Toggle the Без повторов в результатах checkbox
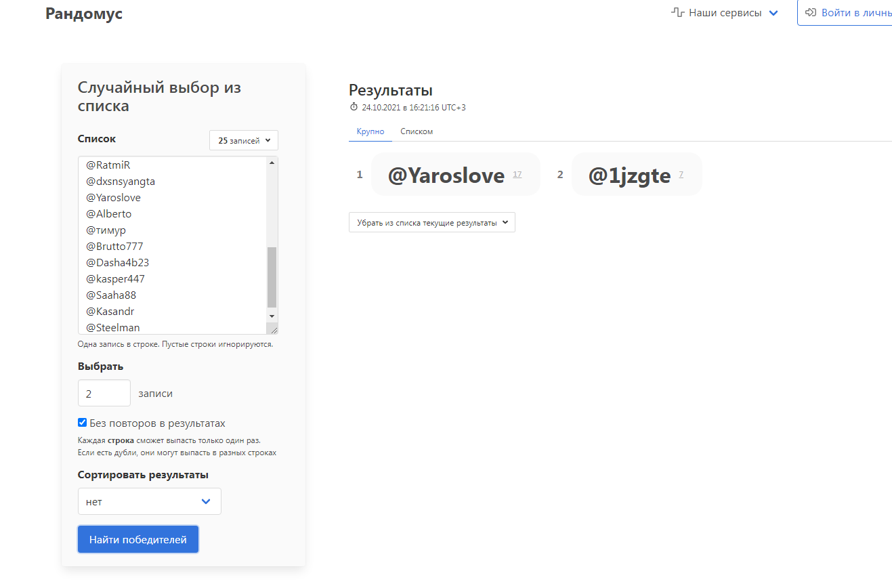 [x=83, y=423]
